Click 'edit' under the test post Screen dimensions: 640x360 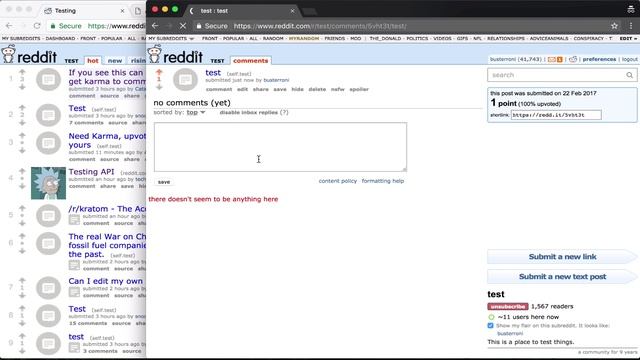point(242,89)
